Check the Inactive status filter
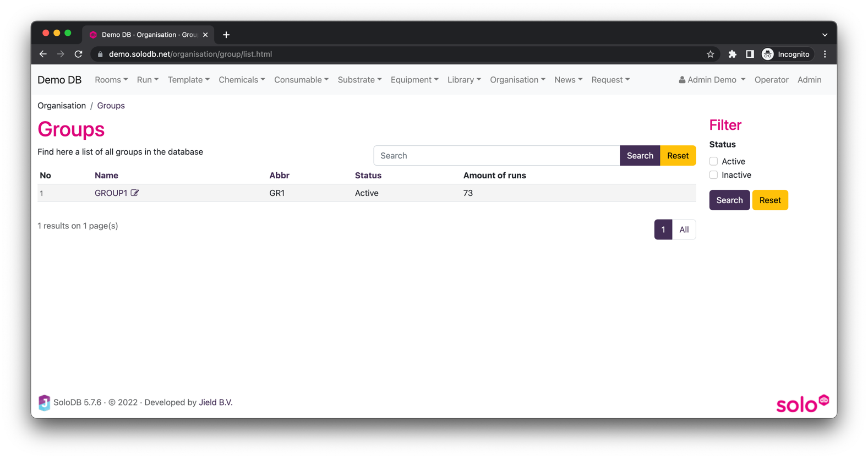The height and width of the screenshot is (459, 868). (713, 175)
